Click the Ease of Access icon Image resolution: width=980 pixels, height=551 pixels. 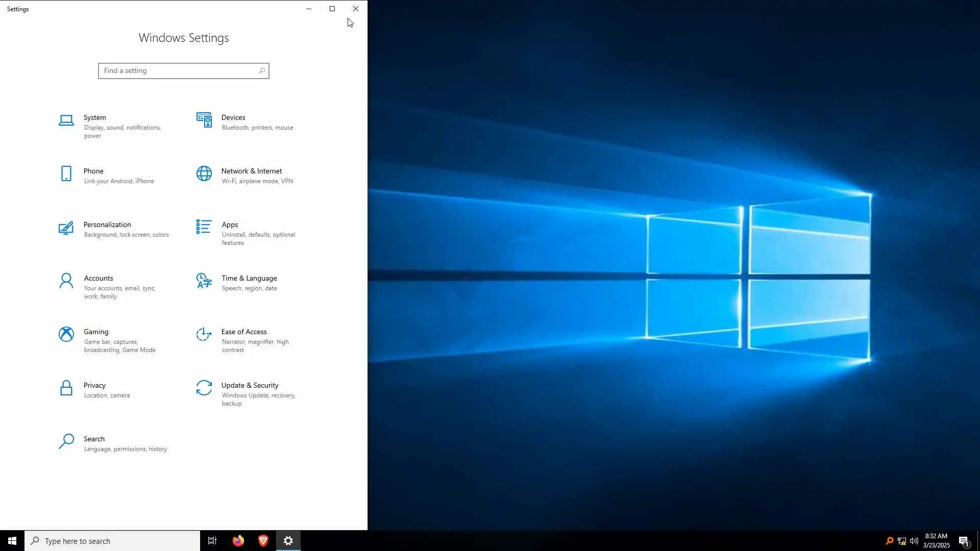click(x=204, y=335)
